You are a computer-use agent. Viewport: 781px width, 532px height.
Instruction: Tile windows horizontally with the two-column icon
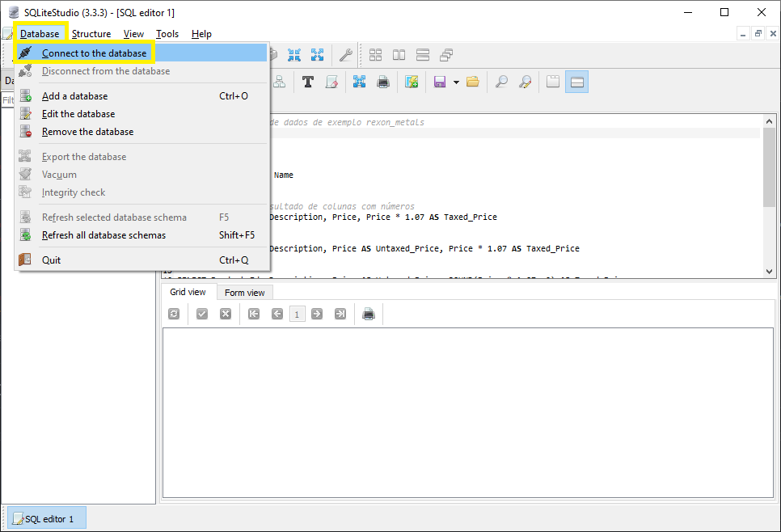(x=399, y=55)
